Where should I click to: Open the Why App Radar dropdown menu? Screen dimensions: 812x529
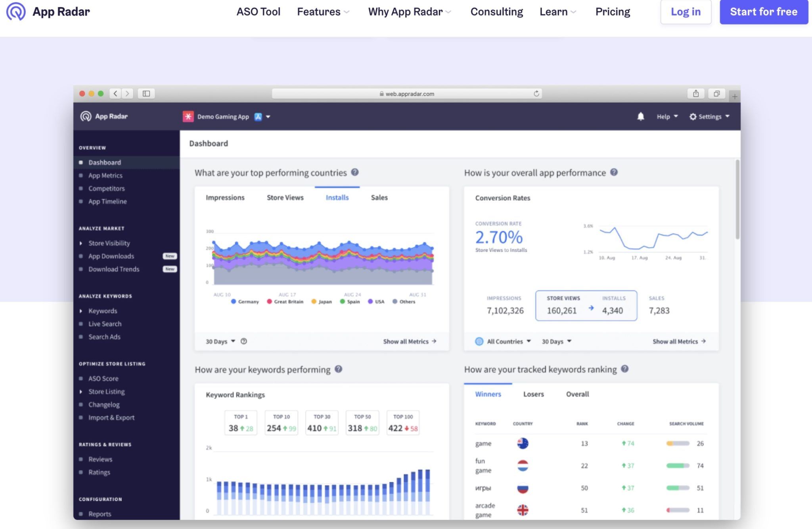pos(410,12)
